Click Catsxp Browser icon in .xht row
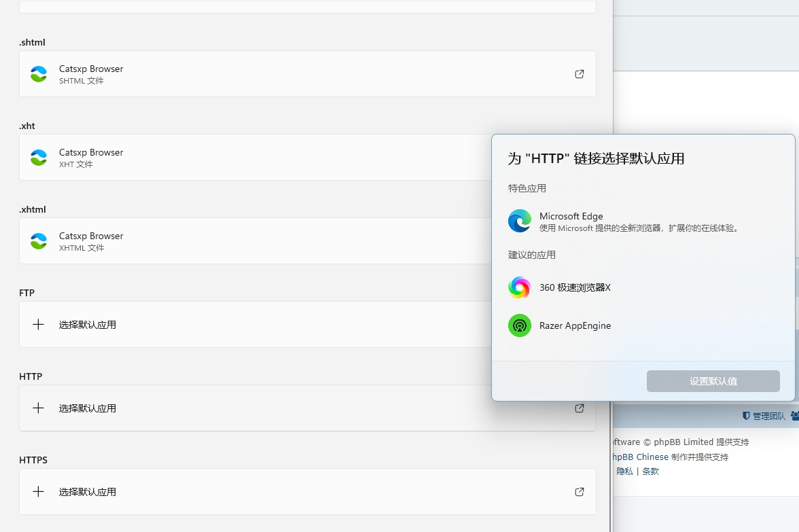The height and width of the screenshot is (532, 799). (38, 158)
